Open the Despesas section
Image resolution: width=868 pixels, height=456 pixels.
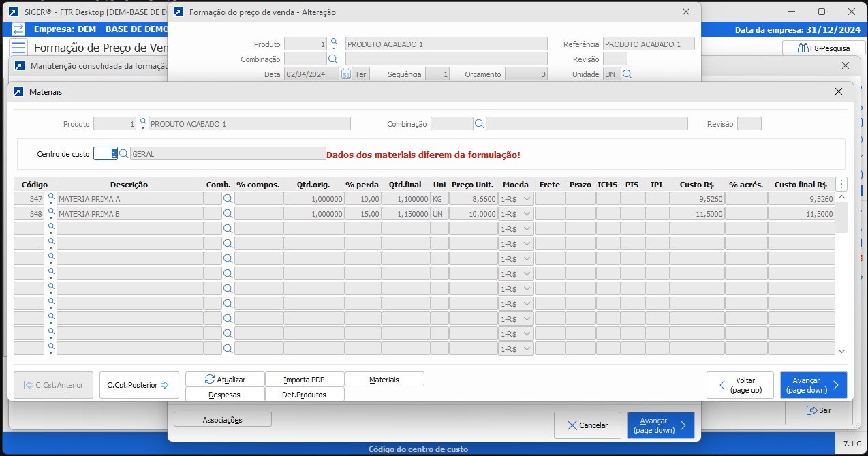(225, 394)
